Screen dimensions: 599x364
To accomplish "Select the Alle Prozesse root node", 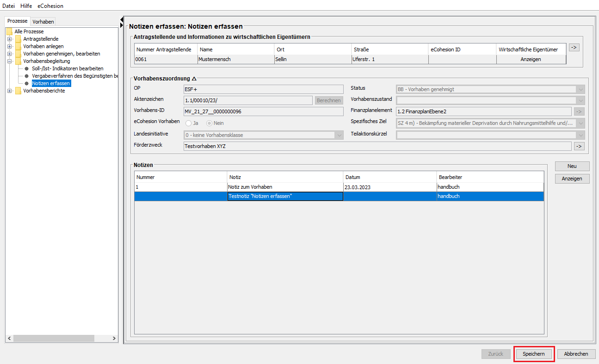I will coord(29,31).
